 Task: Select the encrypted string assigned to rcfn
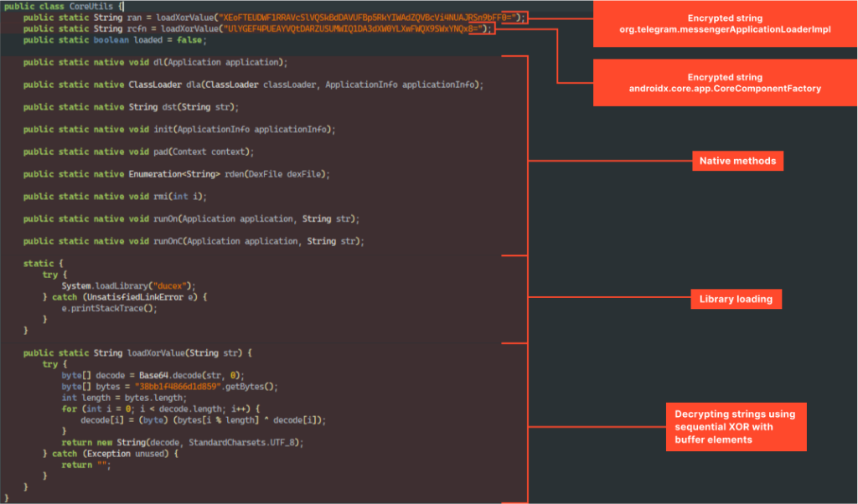350,28
